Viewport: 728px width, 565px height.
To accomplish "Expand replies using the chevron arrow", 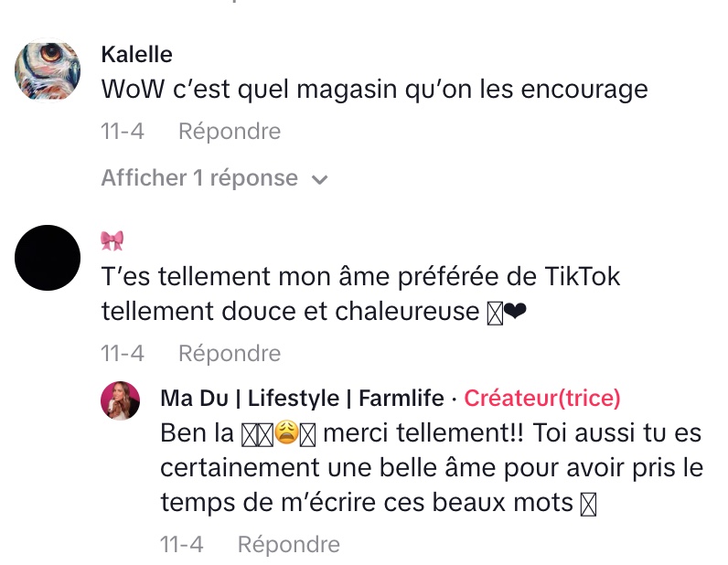I will tap(319, 179).
